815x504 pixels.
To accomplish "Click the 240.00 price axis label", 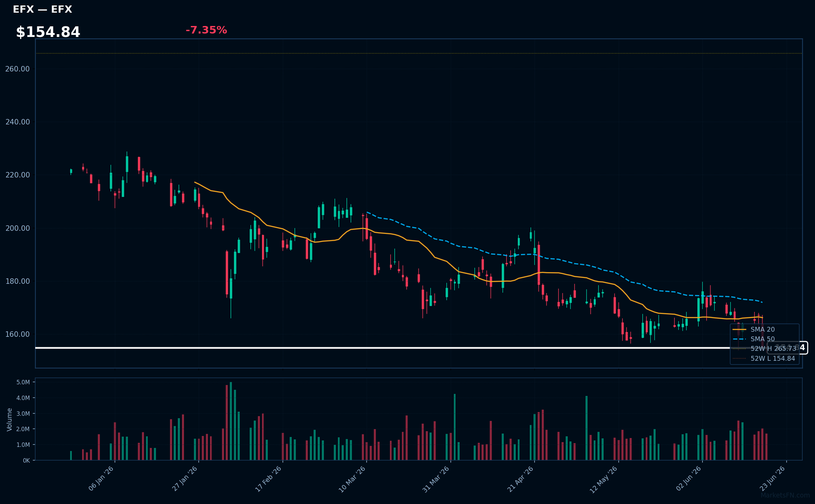I will click(17, 122).
